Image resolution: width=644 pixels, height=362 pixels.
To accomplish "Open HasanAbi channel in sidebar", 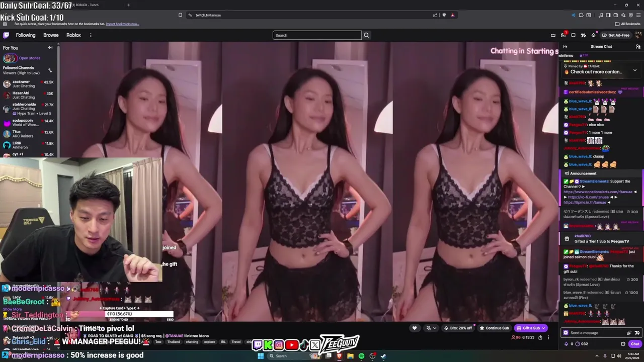I will pos(29,95).
